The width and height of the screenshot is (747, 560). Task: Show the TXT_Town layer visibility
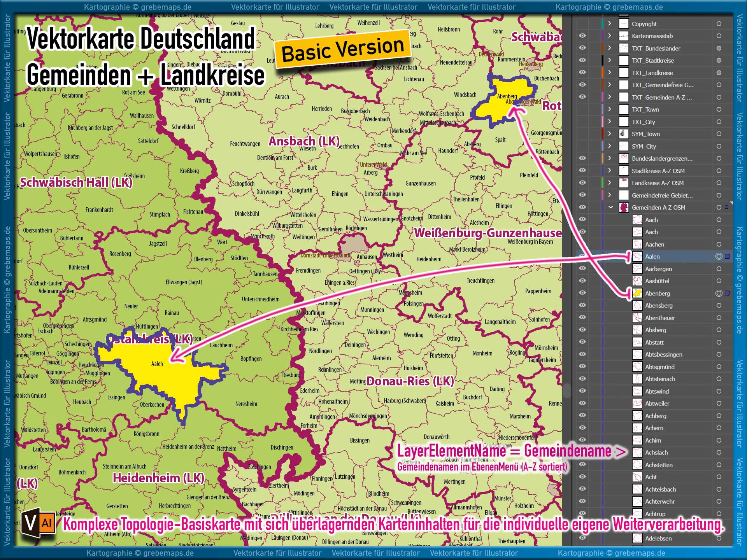point(582,109)
